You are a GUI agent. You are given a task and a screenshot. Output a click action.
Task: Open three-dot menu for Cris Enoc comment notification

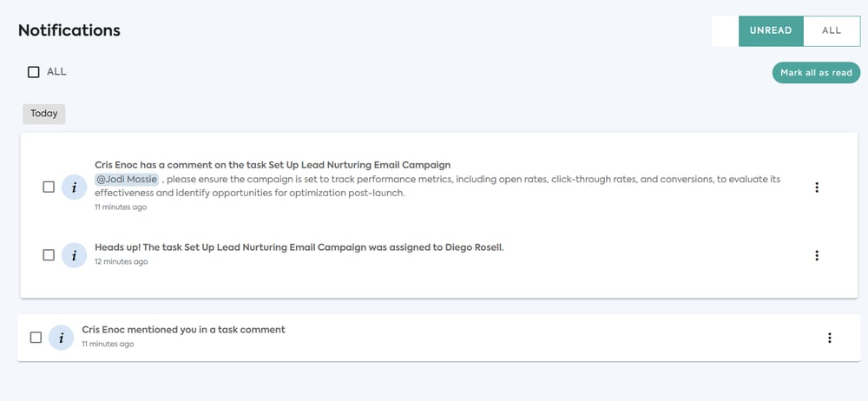(x=817, y=187)
